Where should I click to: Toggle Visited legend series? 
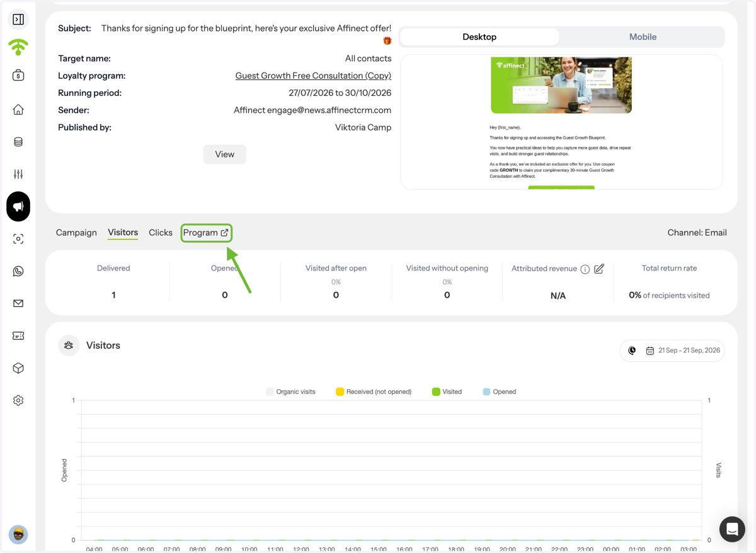[x=447, y=392]
